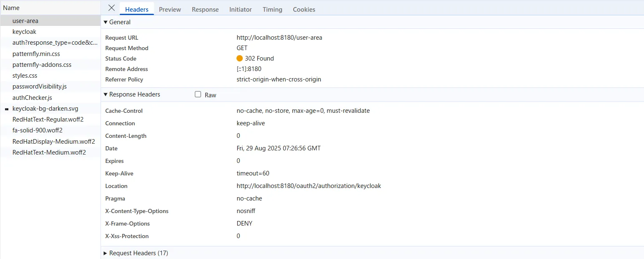Close the request details panel
The height and width of the screenshot is (259, 644).
coord(111,8)
